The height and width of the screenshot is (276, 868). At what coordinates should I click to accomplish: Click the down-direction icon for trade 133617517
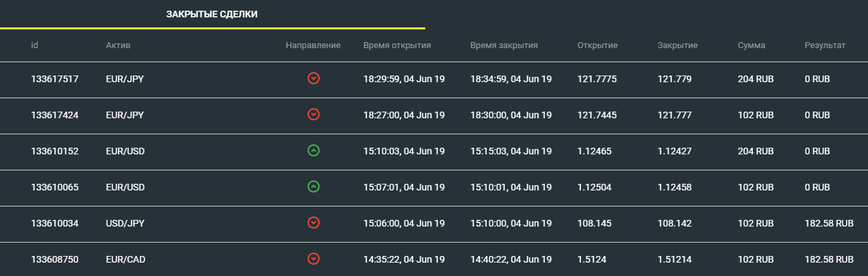(313, 79)
